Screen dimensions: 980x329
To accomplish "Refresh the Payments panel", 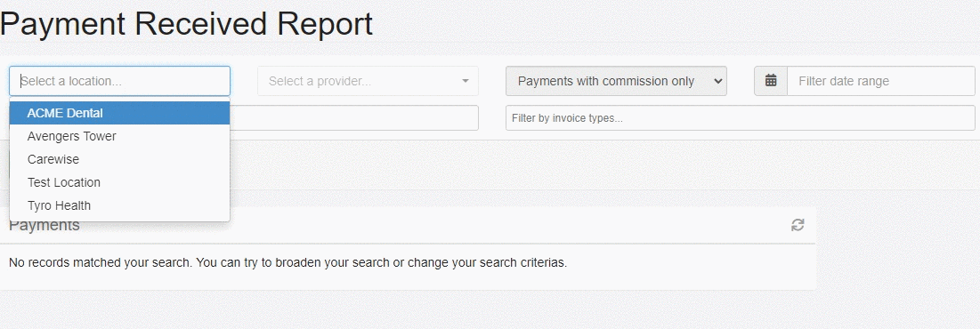I will click(798, 225).
